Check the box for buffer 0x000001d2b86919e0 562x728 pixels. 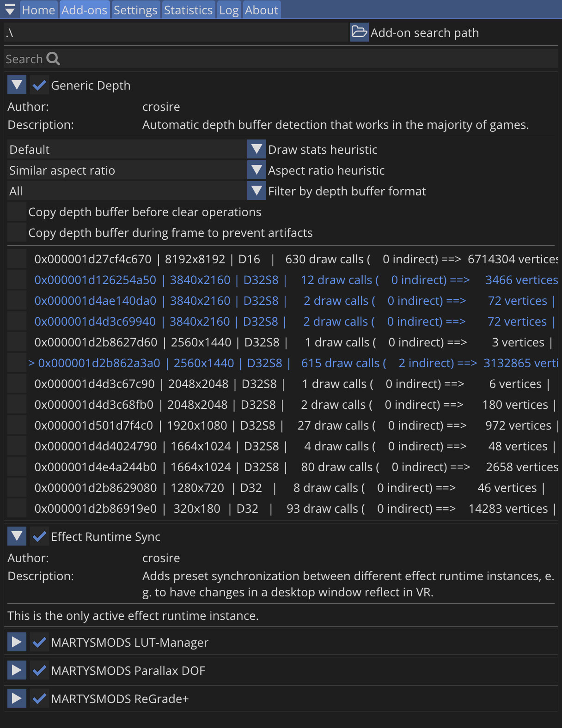coord(17,508)
